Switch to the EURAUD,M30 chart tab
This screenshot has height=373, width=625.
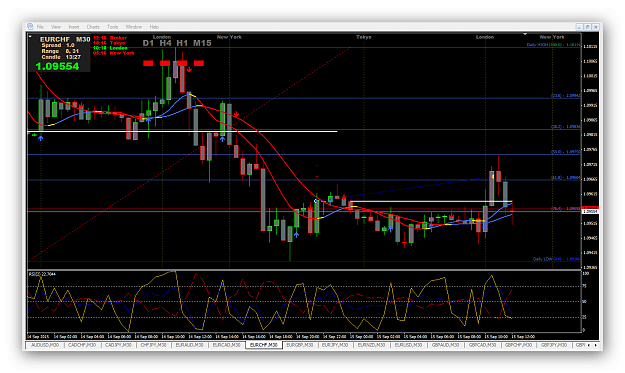coord(189,345)
